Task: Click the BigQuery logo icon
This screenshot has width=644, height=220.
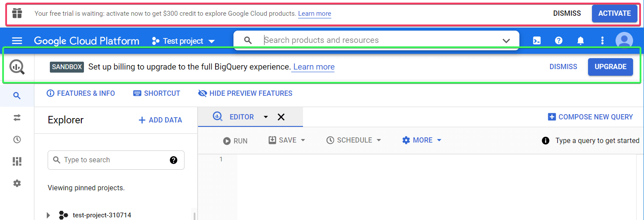Action: tap(17, 66)
